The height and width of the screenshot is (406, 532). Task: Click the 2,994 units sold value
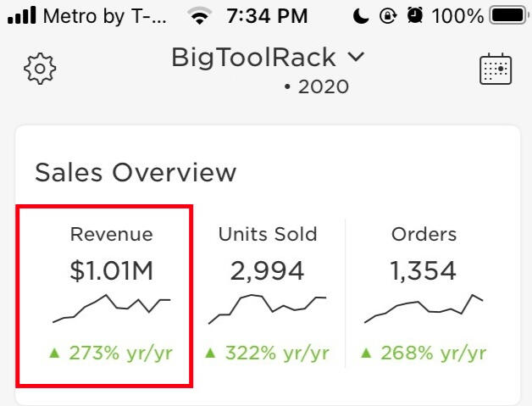coord(268,271)
